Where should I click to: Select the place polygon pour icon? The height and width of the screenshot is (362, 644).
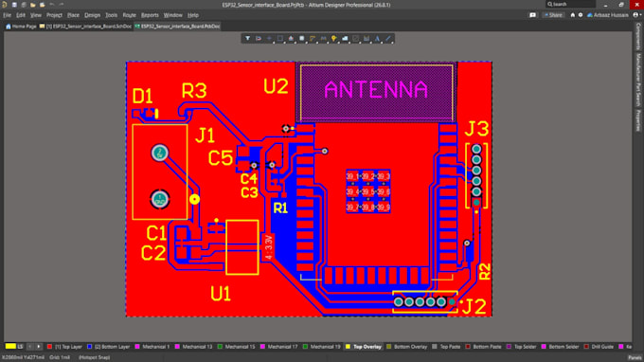click(x=345, y=38)
